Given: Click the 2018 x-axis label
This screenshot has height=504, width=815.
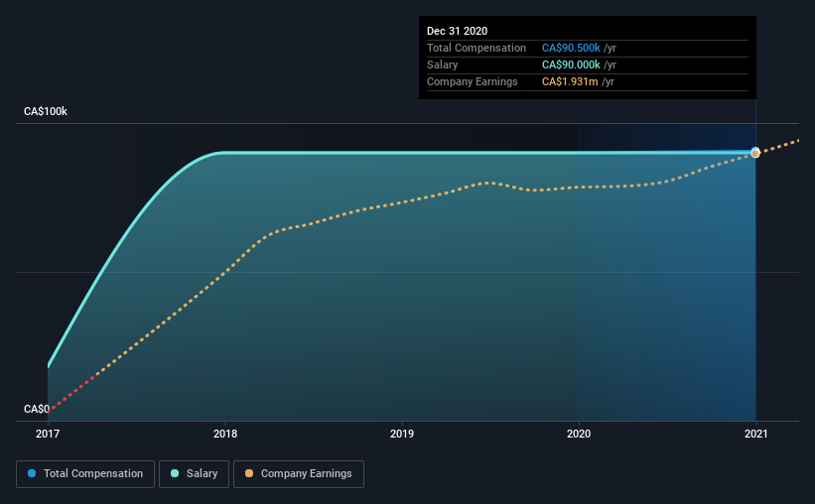Looking at the screenshot, I should click(225, 434).
